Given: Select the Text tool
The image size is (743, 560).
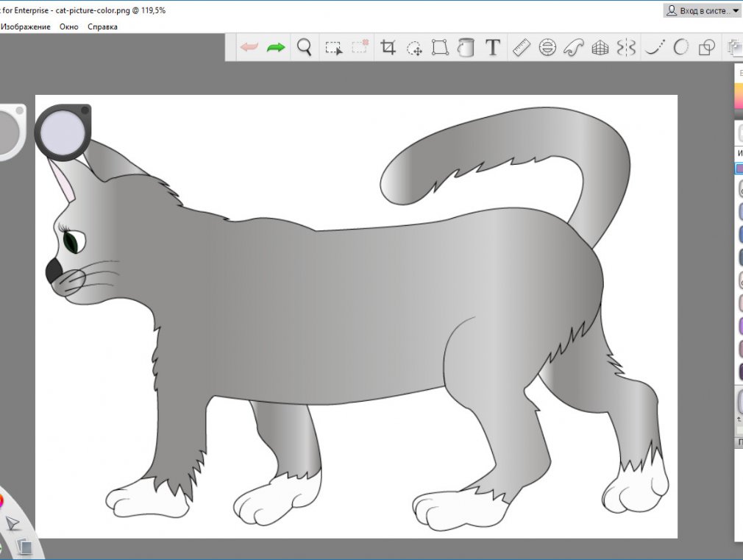Looking at the screenshot, I should click(x=493, y=47).
